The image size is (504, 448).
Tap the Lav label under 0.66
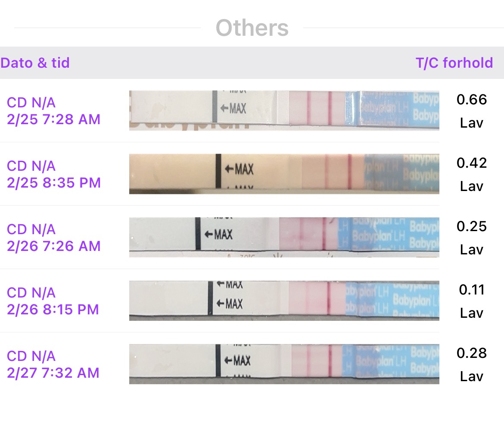tap(472, 123)
